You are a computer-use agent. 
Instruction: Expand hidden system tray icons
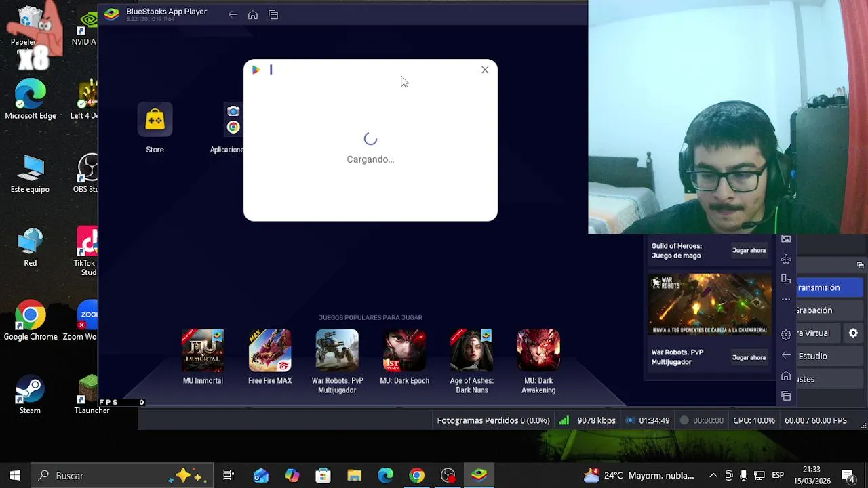[x=713, y=476]
